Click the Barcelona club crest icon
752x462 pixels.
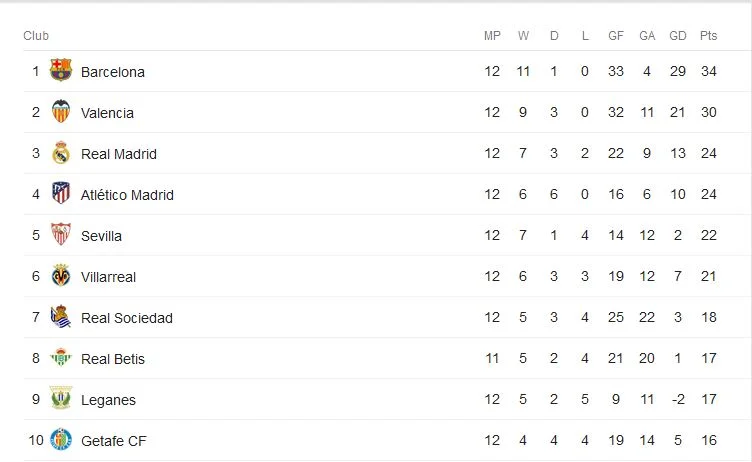pyautogui.click(x=61, y=71)
